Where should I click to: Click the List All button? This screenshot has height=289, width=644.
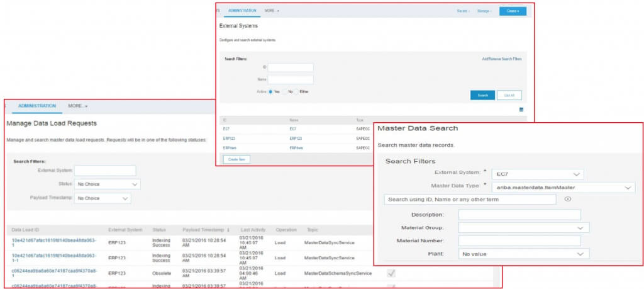coord(509,95)
